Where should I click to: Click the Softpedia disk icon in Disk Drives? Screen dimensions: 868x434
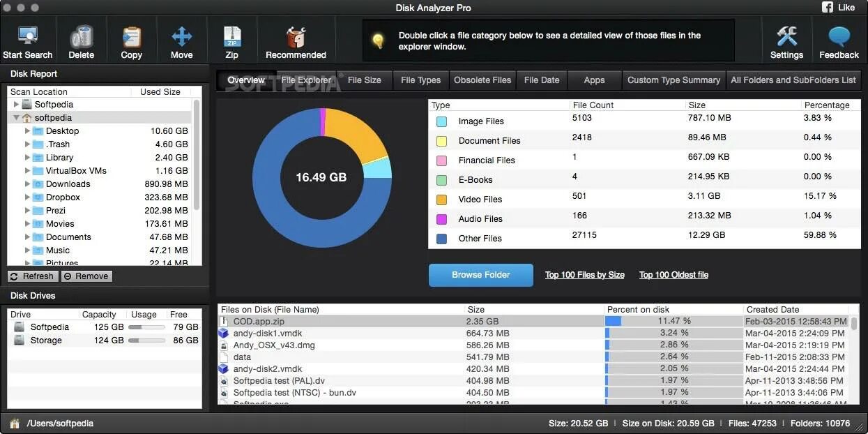20,327
